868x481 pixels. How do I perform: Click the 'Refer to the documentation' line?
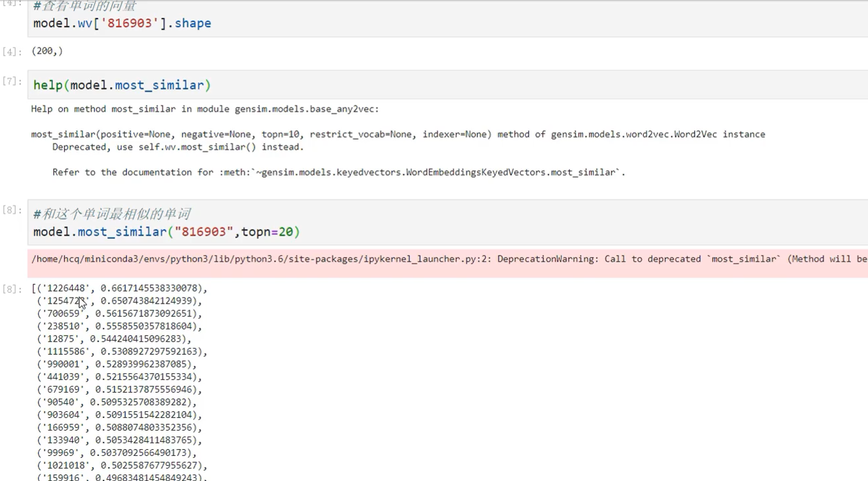(338, 172)
